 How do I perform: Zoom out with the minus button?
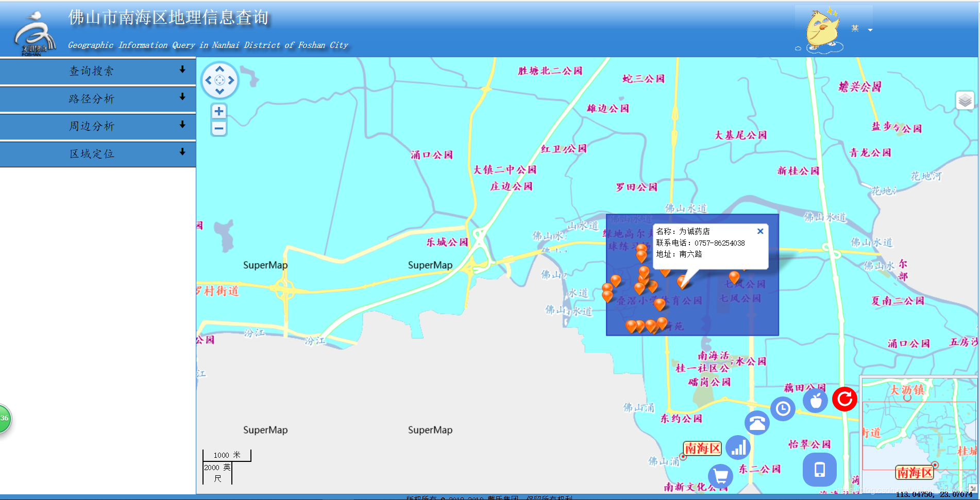coord(219,128)
